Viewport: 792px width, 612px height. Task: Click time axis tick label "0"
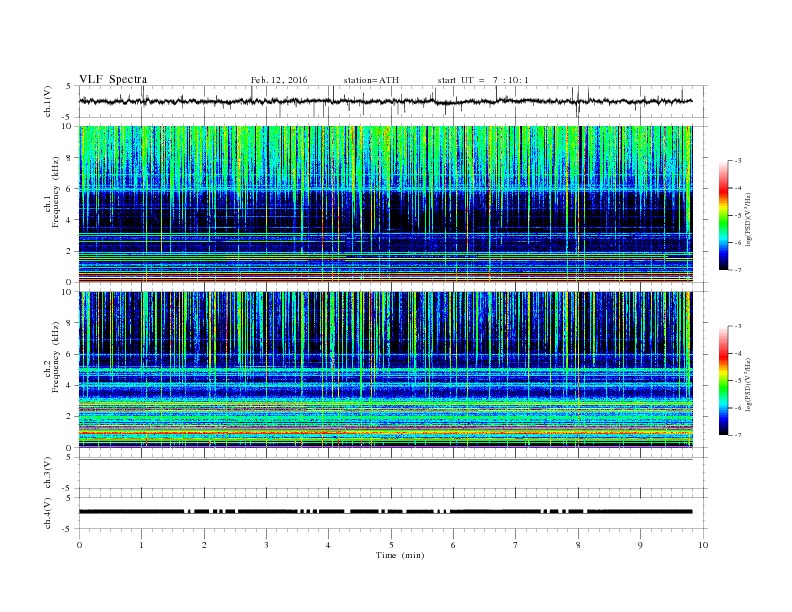click(79, 545)
